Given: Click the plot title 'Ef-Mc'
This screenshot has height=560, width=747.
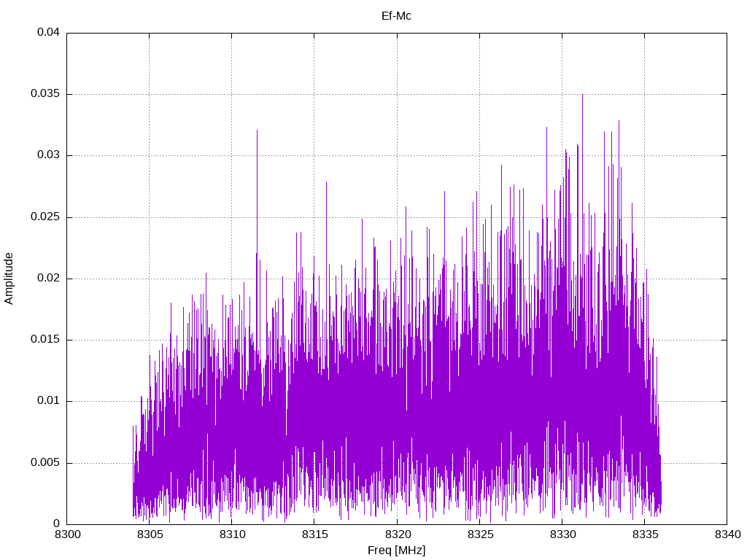Looking at the screenshot, I should point(396,16).
